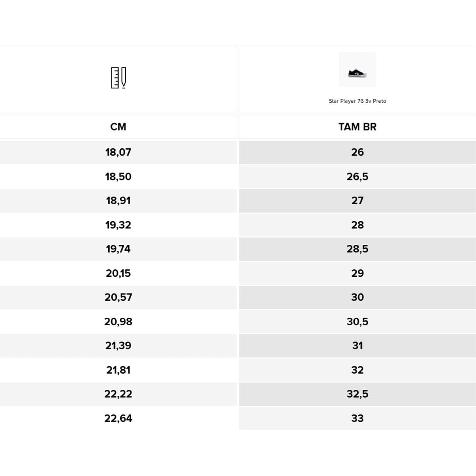Viewport: 476px width, 476px height.
Task: Select the CM column header
Action: pyautogui.click(x=118, y=127)
